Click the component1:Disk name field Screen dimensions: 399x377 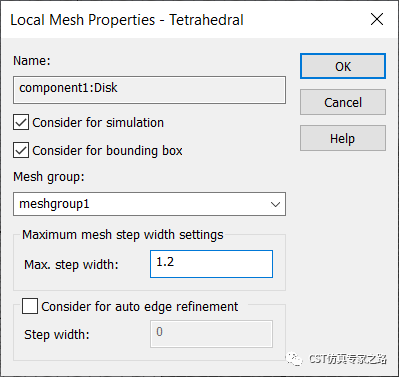(x=149, y=90)
